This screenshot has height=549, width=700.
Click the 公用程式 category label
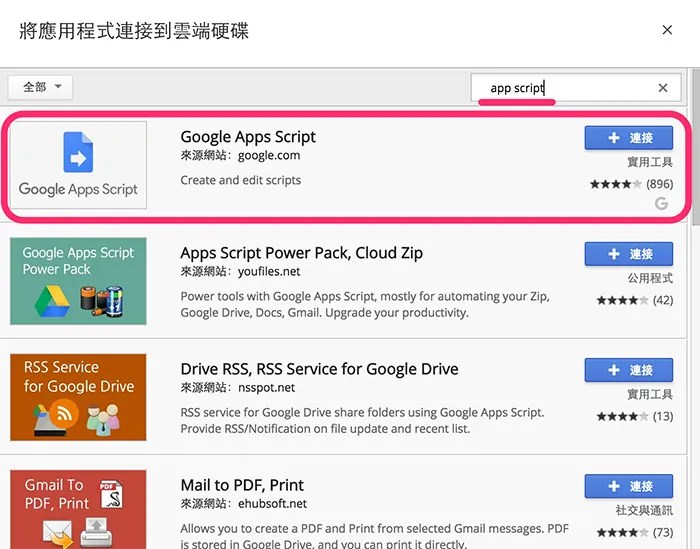point(650,278)
